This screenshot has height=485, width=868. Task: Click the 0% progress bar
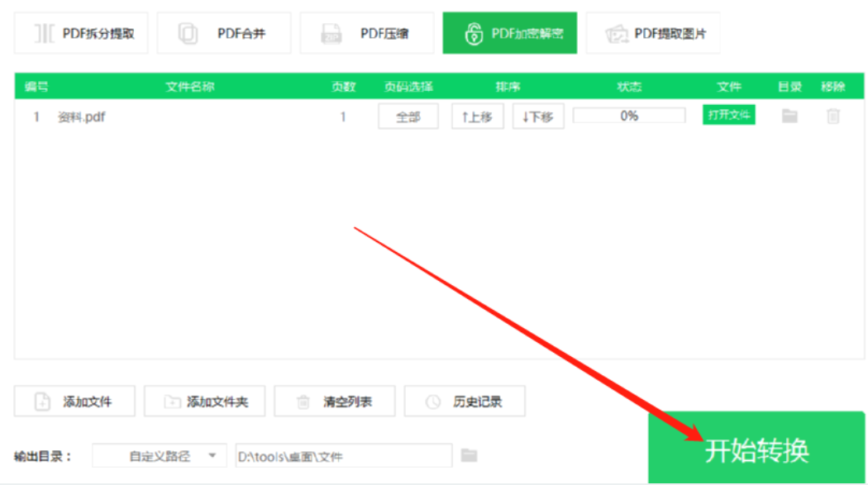pyautogui.click(x=629, y=116)
